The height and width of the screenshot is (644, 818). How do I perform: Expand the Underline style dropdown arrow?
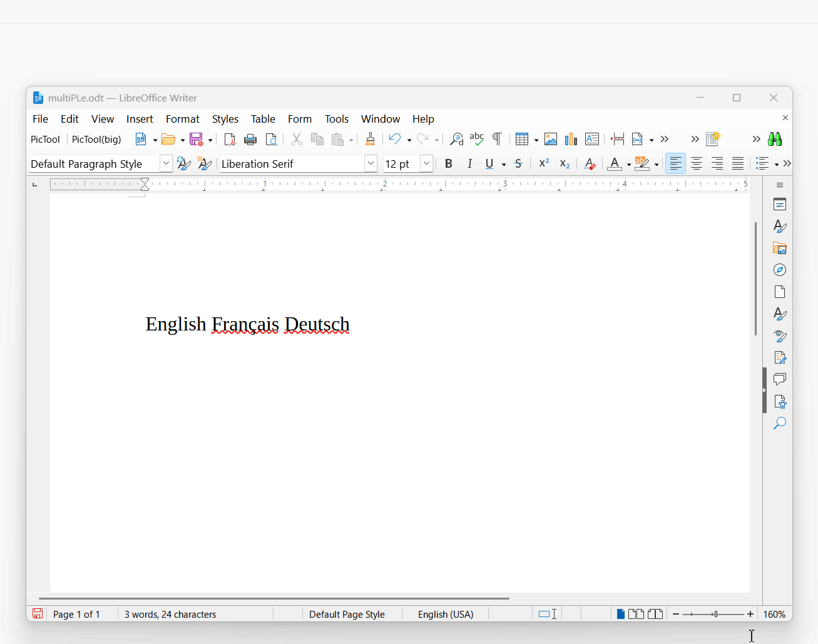click(504, 164)
